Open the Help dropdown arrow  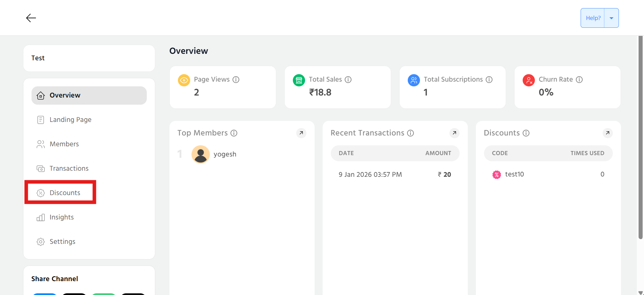pyautogui.click(x=611, y=18)
